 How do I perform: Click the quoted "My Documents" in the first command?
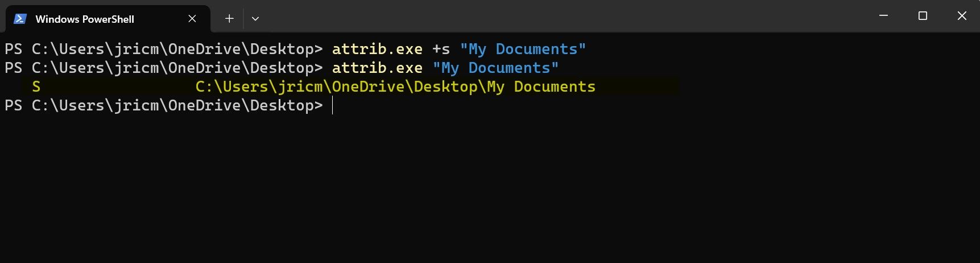click(523, 49)
